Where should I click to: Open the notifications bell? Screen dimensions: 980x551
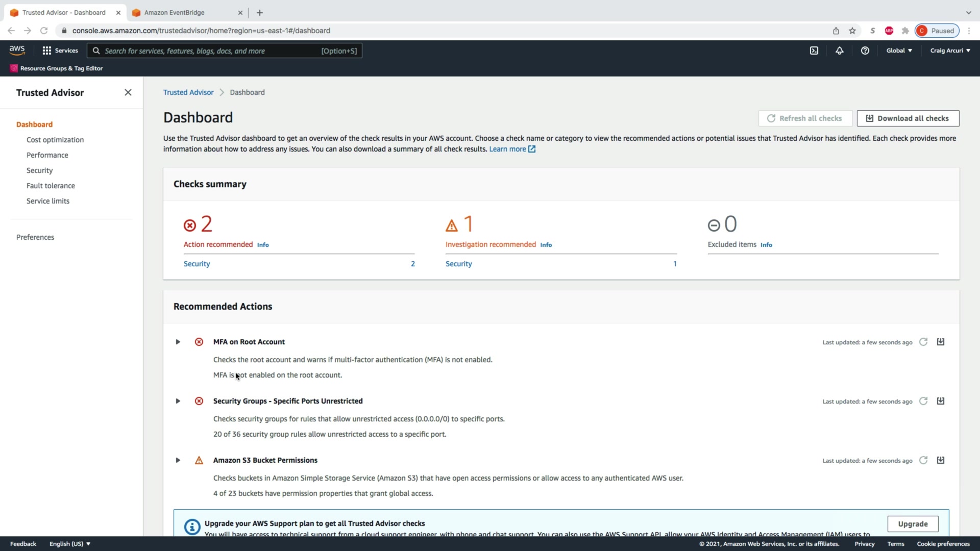pos(839,51)
